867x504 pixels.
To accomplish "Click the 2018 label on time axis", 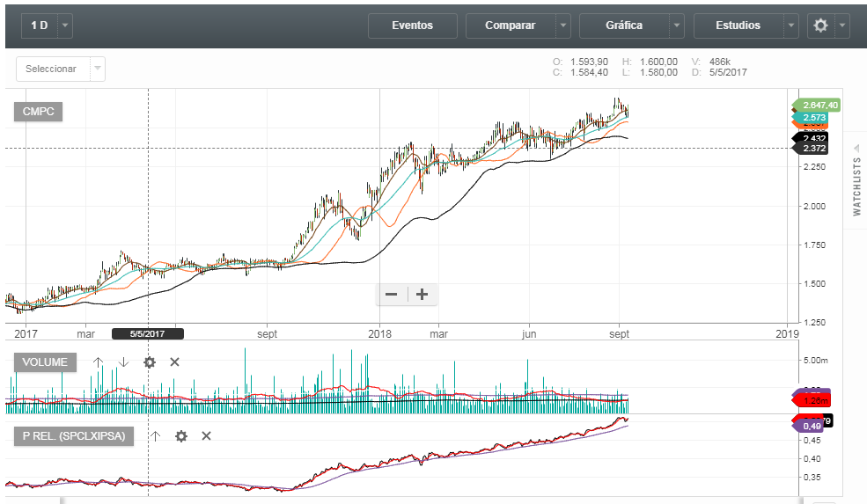I will click(380, 333).
